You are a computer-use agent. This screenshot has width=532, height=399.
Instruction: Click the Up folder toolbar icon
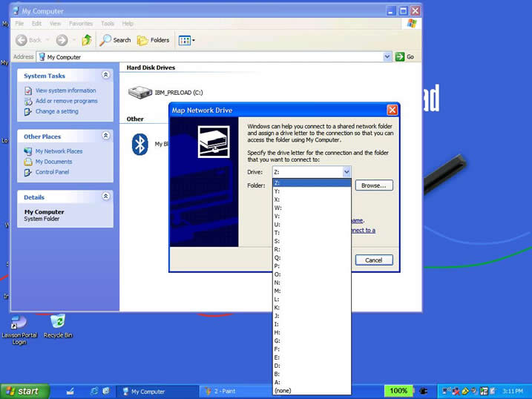point(87,40)
